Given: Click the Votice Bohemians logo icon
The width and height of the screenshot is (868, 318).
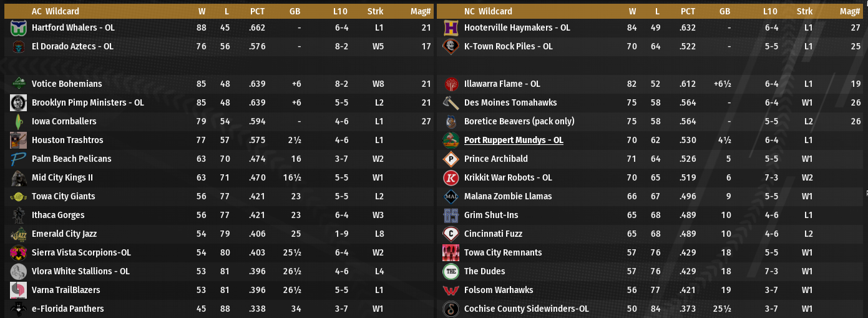Looking at the screenshot, I should click(18, 84).
